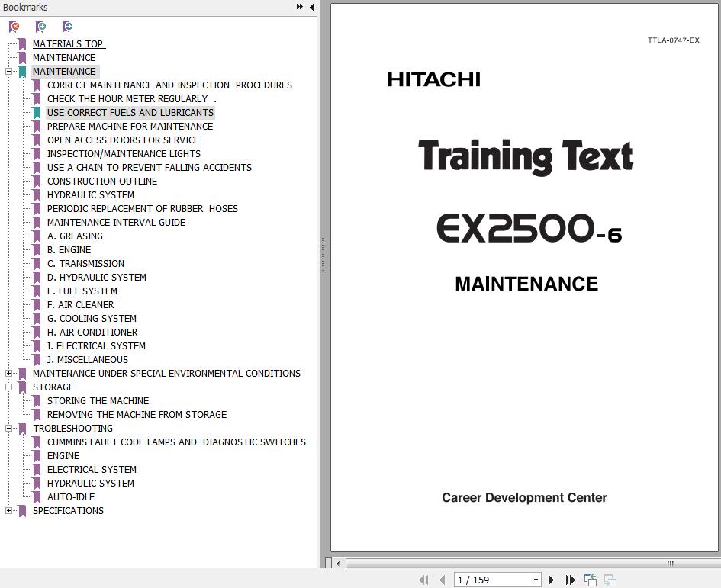Expand the SPECIFICATIONS bookmark
This screenshot has height=588, width=721.
point(8,510)
